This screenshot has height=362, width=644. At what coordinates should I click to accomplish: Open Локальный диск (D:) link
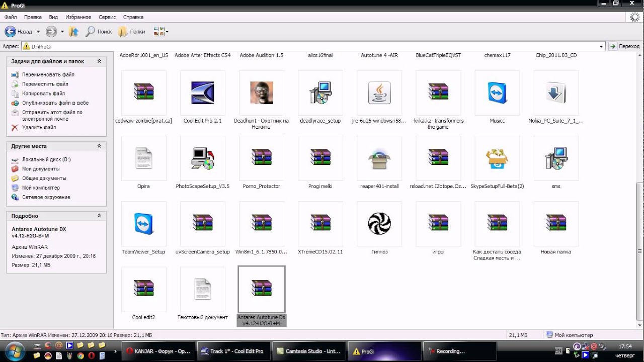tap(46, 159)
